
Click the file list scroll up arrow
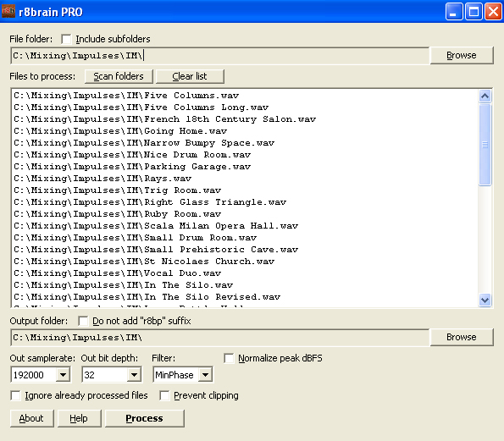pos(485,96)
